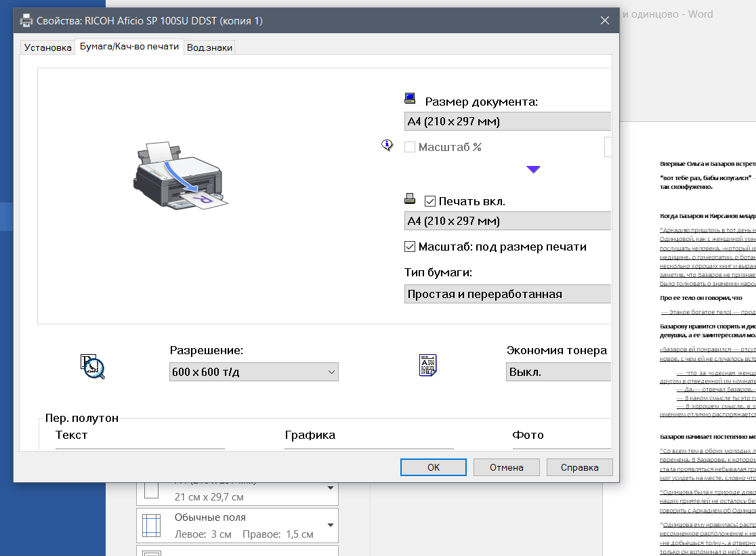The image size is (756, 556).
Task: Open the print paper size A4 dropdown
Action: pyautogui.click(x=507, y=221)
